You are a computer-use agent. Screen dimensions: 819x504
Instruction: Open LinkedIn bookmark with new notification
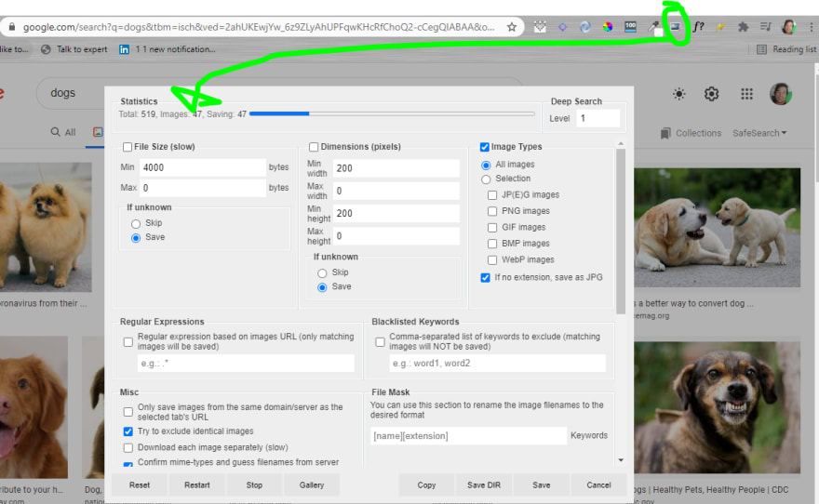pos(167,49)
